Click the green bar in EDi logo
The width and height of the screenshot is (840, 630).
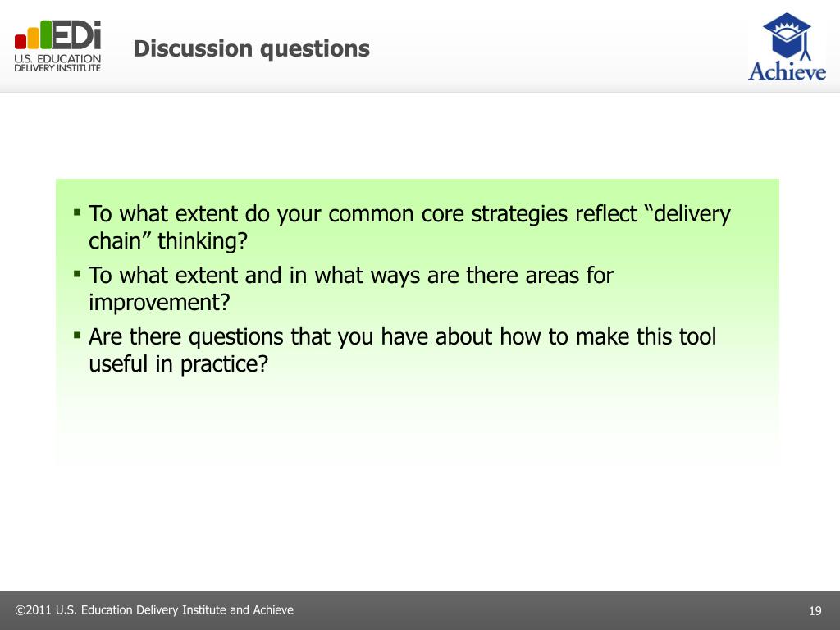pos(46,34)
